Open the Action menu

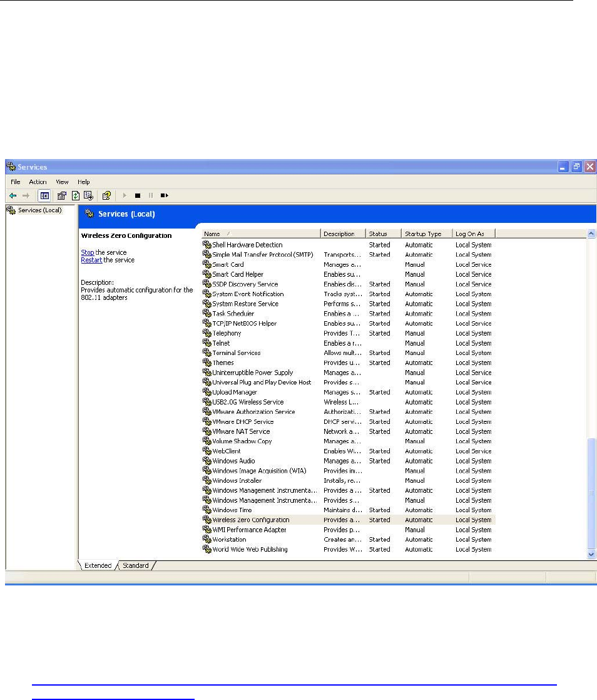tap(38, 182)
